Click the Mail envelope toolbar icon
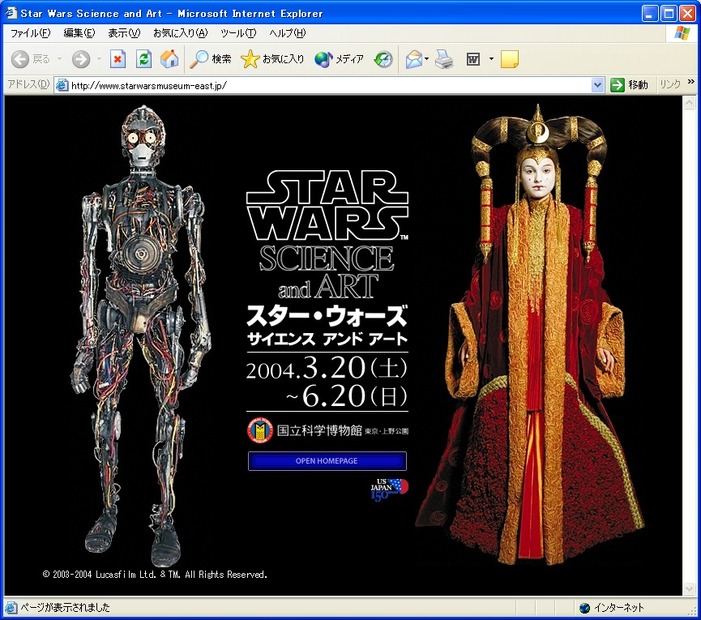The width and height of the screenshot is (701, 620). pos(414,59)
